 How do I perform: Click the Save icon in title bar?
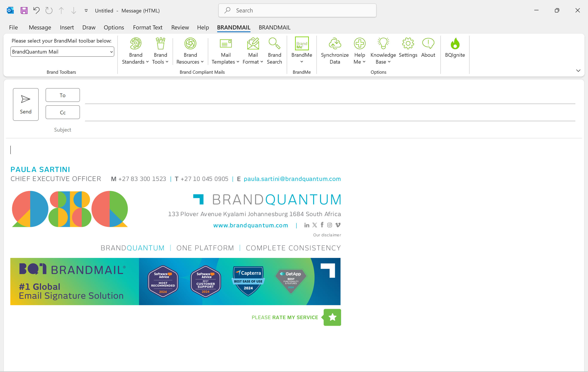[24, 11]
